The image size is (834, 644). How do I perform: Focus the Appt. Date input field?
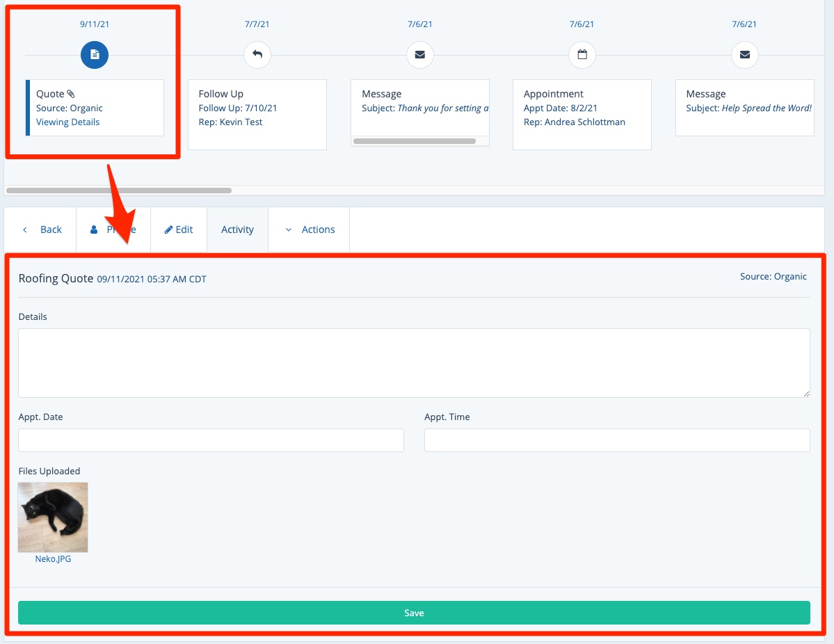(211, 440)
